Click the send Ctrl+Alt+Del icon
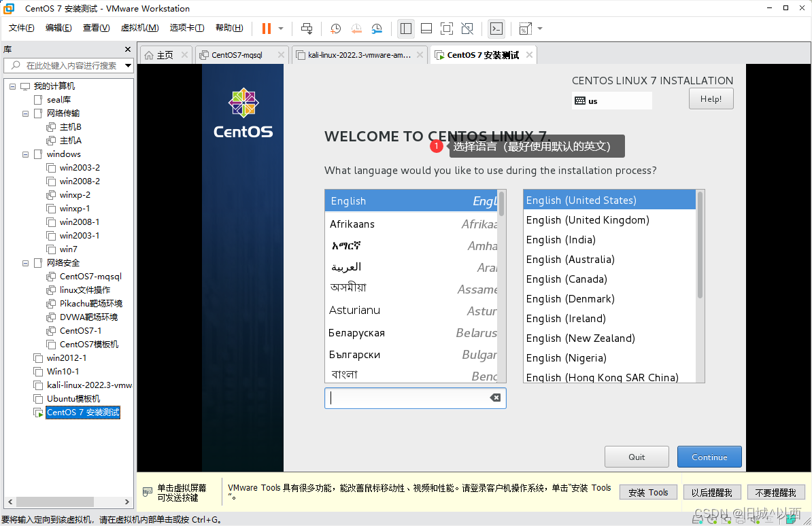This screenshot has width=812, height=526. [307, 29]
